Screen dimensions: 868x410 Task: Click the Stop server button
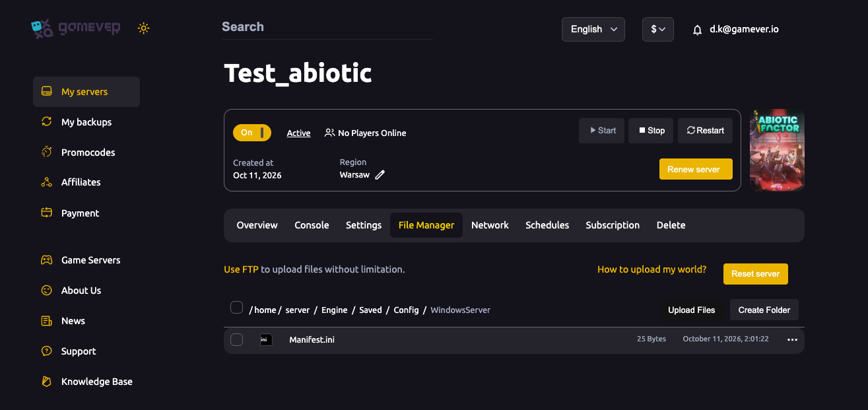[x=651, y=131]
